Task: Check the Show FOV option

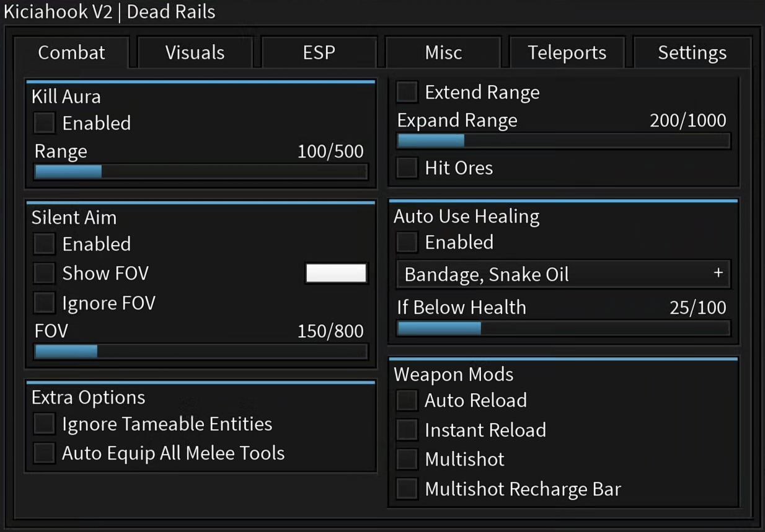Action: 45,273
